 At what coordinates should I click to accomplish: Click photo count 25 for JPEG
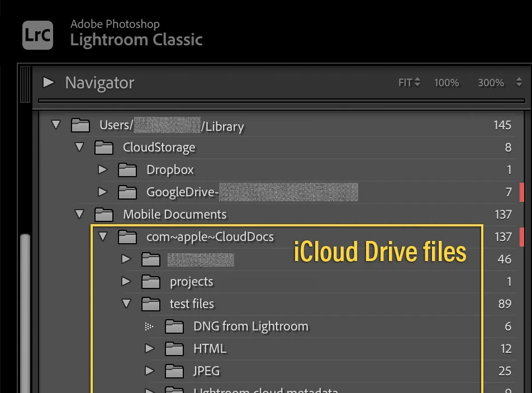505,371
